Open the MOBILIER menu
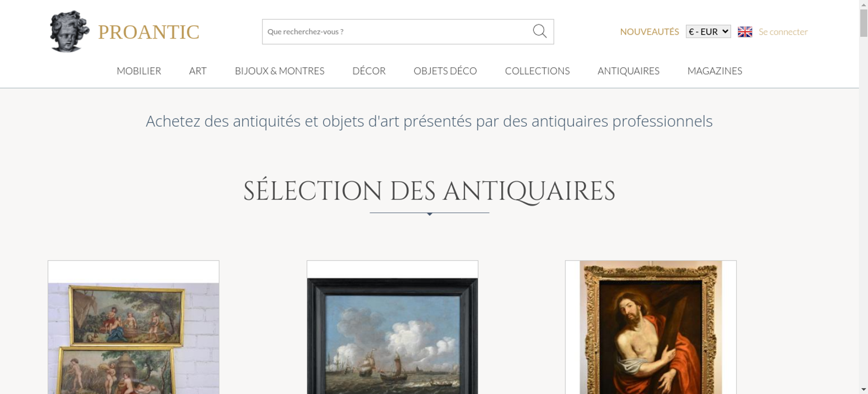 [139, 71]
